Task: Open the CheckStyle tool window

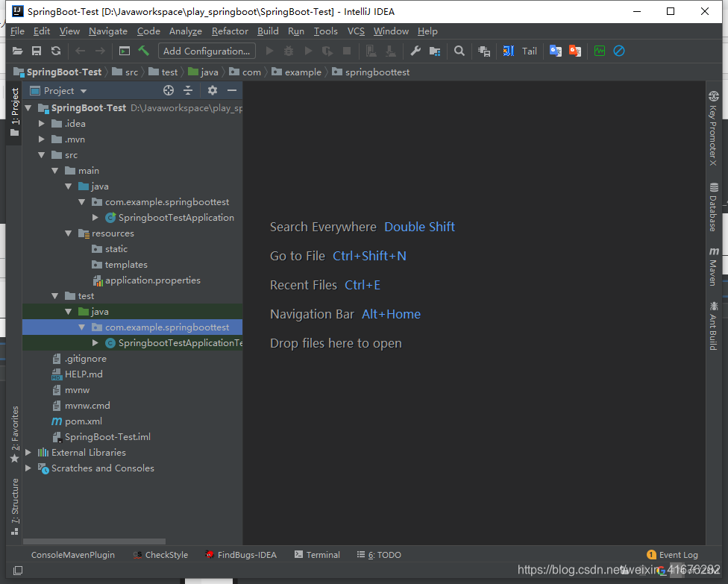Action: (x=160, y=555)
